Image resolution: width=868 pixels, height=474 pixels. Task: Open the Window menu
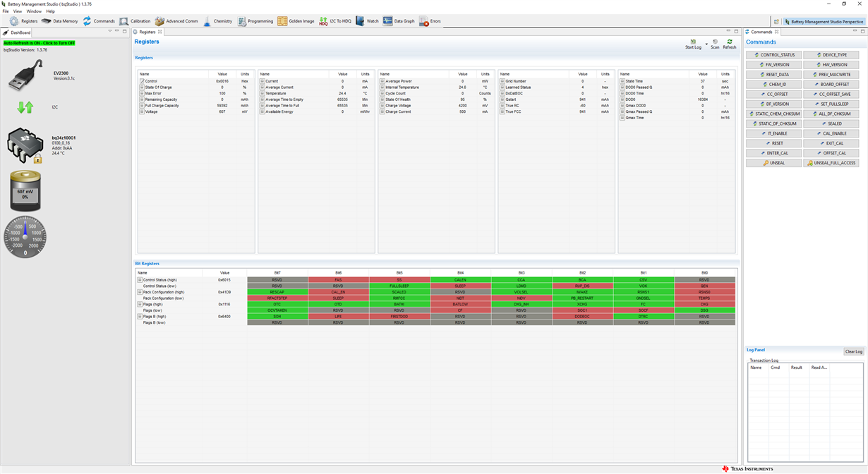34,11
